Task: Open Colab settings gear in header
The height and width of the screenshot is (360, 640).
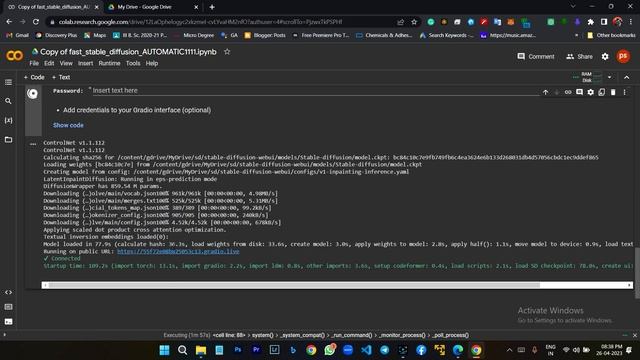Action: pyautogui.click(x=605, y=56)
